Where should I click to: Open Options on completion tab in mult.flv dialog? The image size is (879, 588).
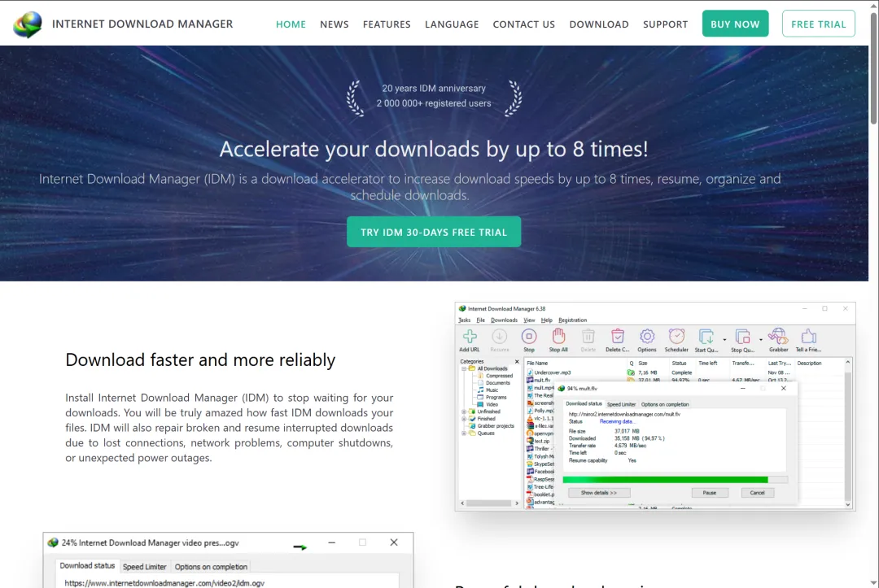[x=665, y=404]
